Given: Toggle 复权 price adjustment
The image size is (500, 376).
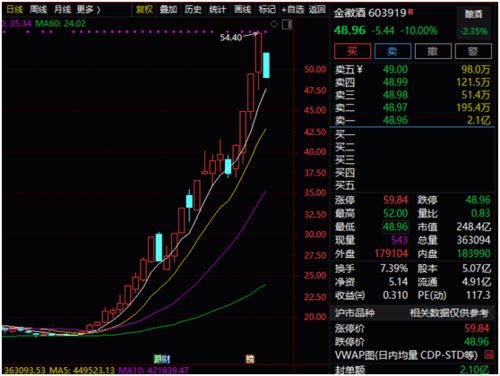Looking at the screenshot, I should (144, 9).
